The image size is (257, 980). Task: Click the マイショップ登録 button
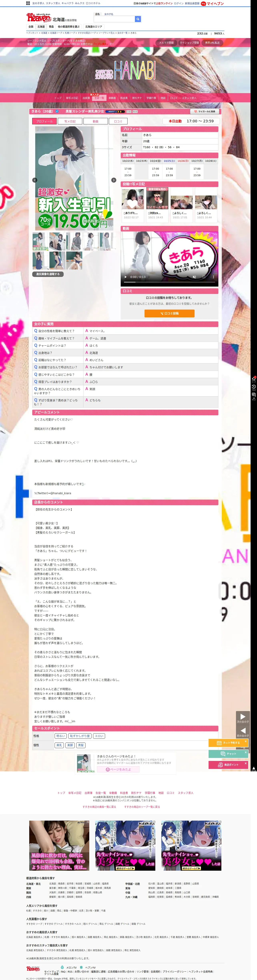pos(189,43)
